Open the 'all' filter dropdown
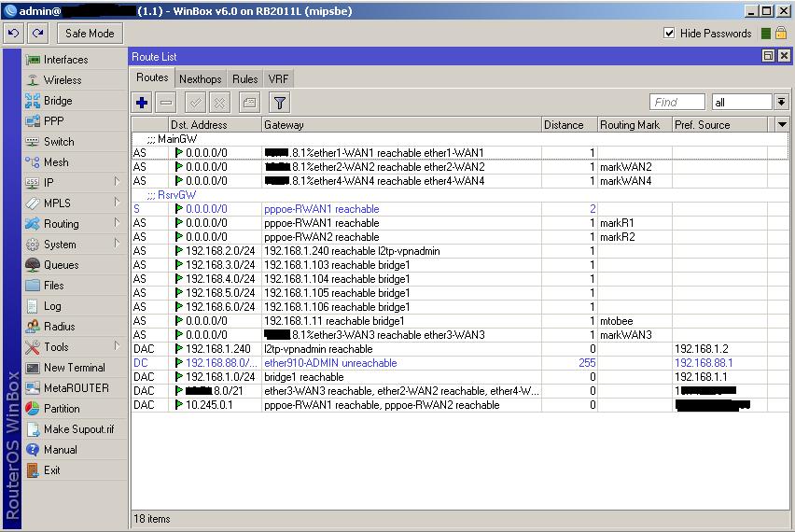The height and width of the screenshot is (532, 795). [x=781, y=103]
